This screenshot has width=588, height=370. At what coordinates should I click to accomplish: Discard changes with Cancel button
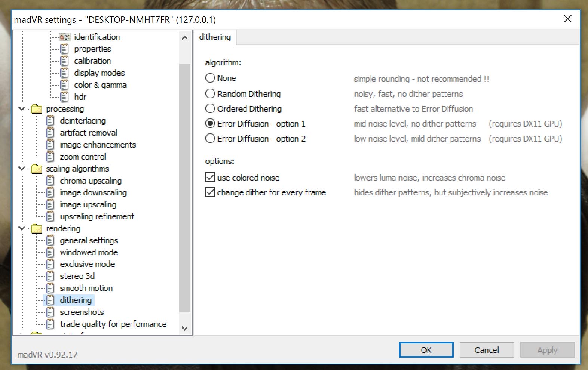[487, 350]
